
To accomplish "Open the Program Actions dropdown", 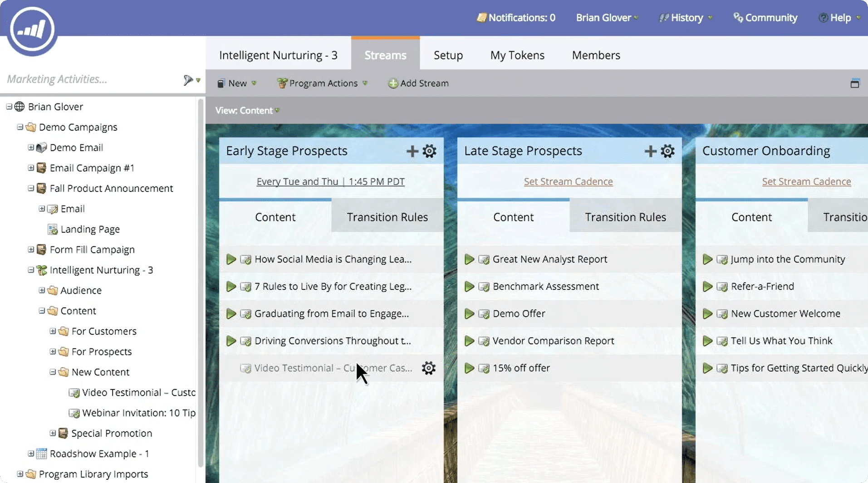I will (323, 83).
